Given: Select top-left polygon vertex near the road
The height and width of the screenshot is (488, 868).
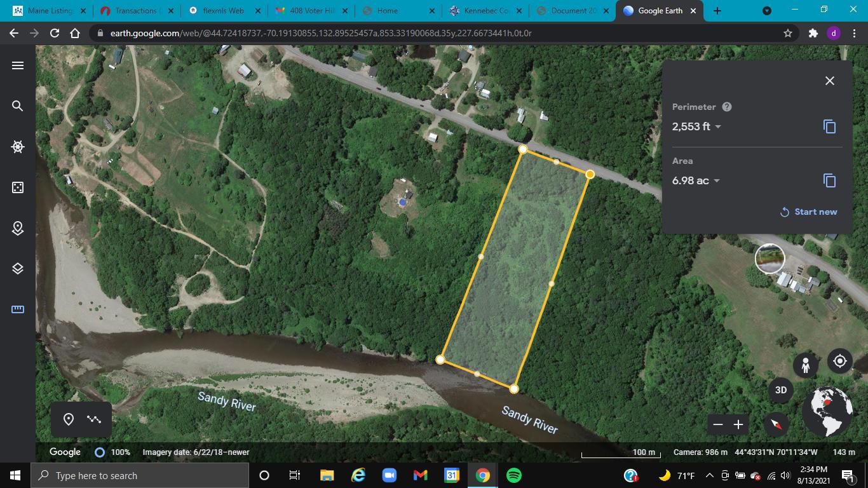Looking at the screenshot, I should (x=522, y=149).
